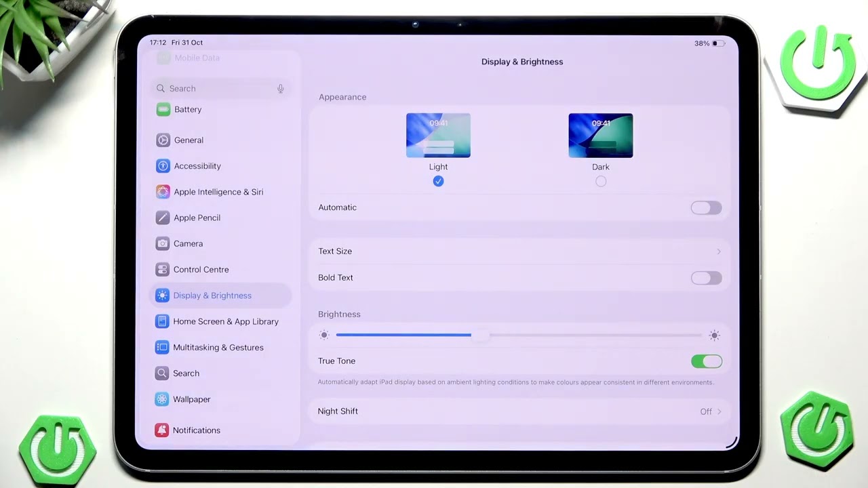The height and width of the screenshot is (488, 868).
Task: Tap the Wallpaper flower icon
Action: pyautogui.click(x=161, y=399)
